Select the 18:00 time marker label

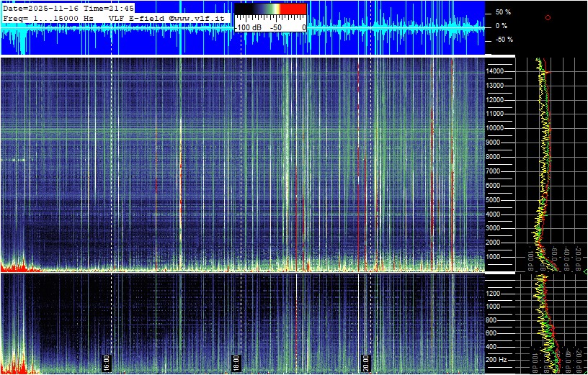click(x=236, y=361)
